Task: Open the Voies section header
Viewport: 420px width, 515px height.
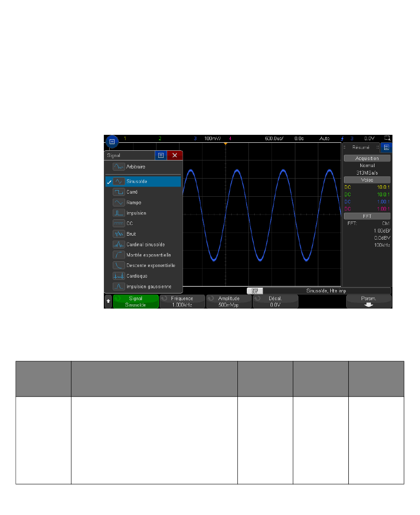Action: 367,180
